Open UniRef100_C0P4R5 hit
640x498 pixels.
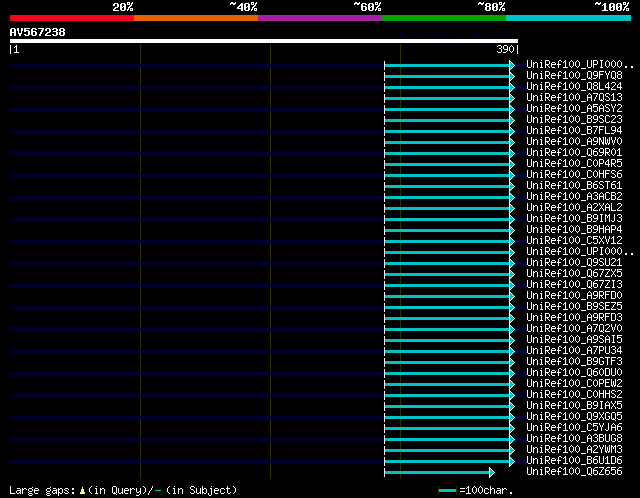(574, 164)
